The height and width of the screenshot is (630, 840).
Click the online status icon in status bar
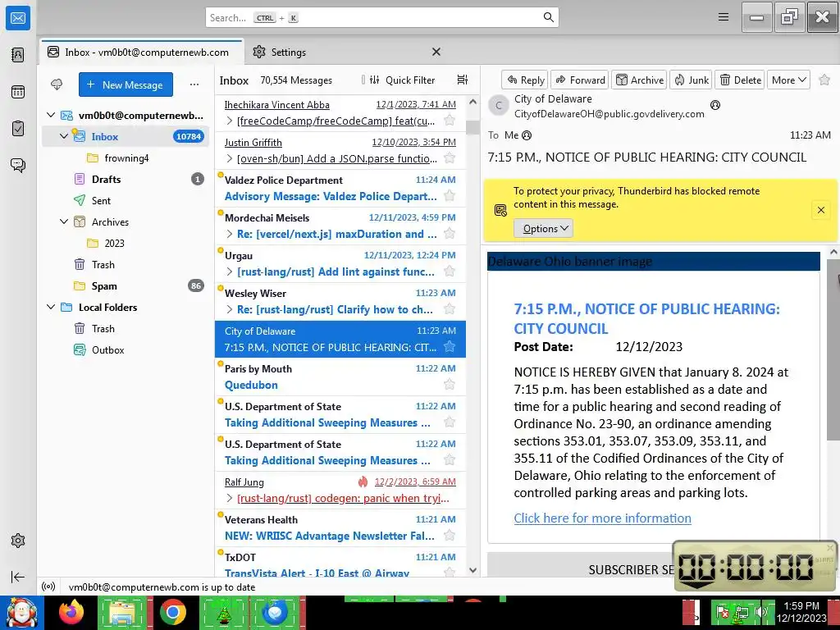tap(48, 587)
